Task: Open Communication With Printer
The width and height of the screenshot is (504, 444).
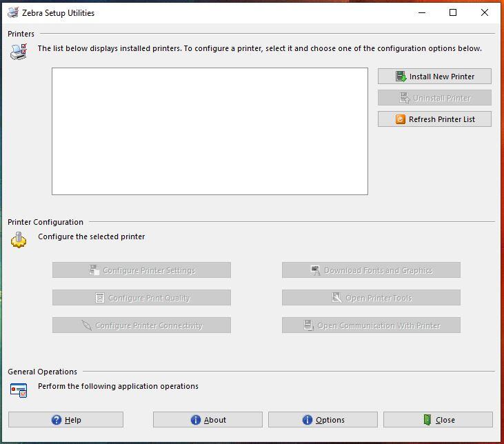Action: point(371,325)
